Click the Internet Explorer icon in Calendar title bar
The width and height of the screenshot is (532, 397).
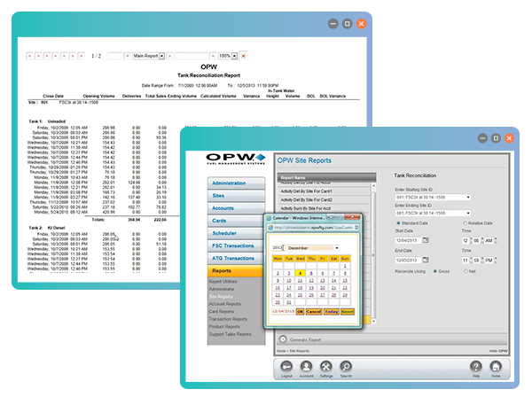click(x=269, y=218)
